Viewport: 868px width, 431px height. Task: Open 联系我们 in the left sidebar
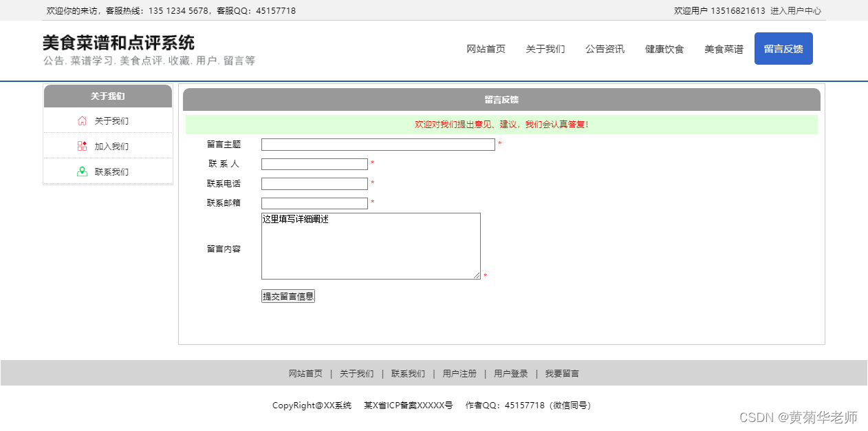(x=111, y=171)
